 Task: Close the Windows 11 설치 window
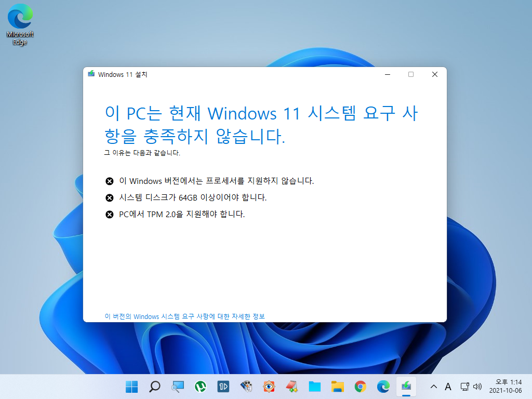[435, 74]
